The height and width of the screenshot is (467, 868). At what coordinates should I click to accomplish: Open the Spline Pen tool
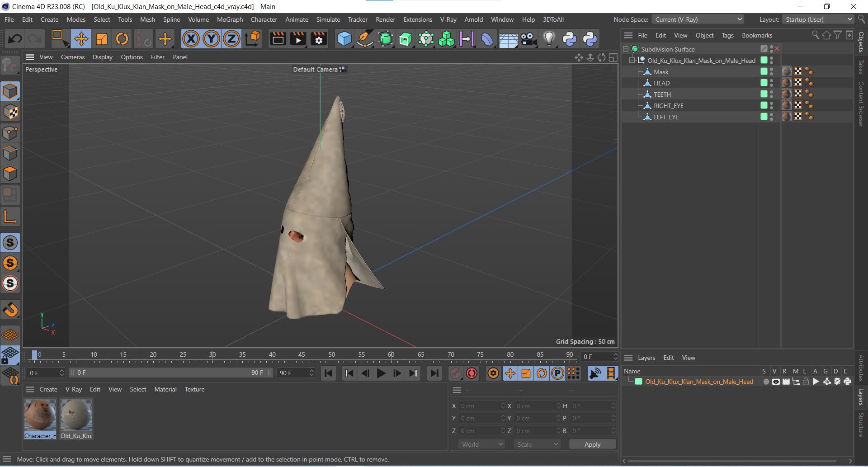(364, 39)
